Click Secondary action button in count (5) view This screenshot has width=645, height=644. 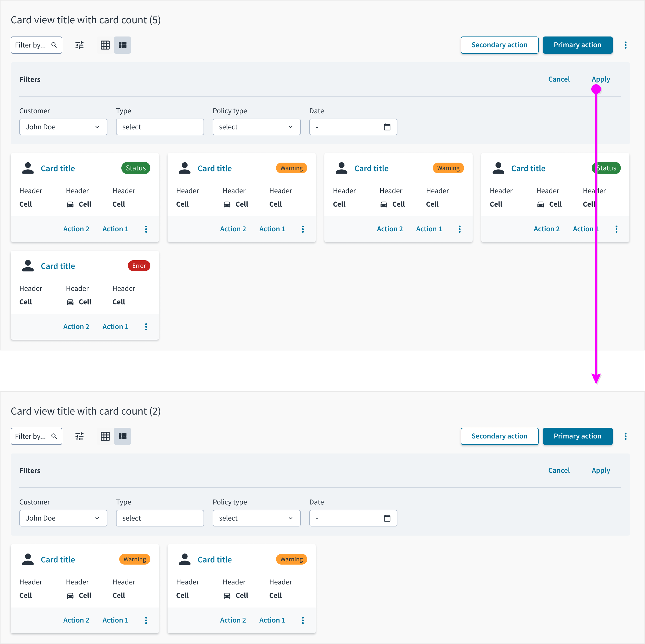coord(499,45)
